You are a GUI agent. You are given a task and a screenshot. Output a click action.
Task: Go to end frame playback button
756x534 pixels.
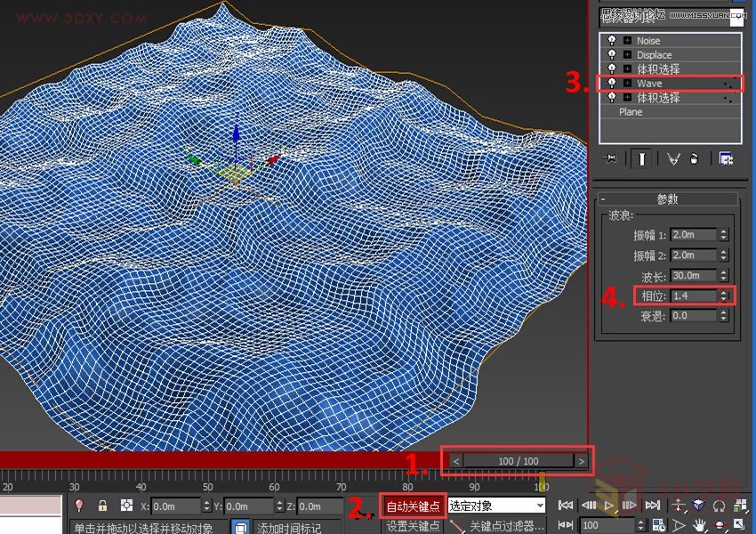(652, 506)
